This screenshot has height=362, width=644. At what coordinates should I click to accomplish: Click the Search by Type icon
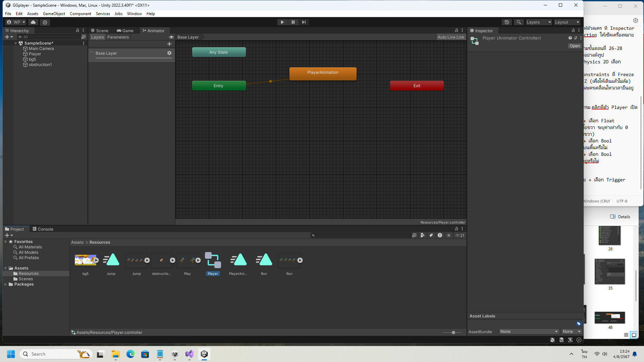pyautogui.click(x=423, y=235)
